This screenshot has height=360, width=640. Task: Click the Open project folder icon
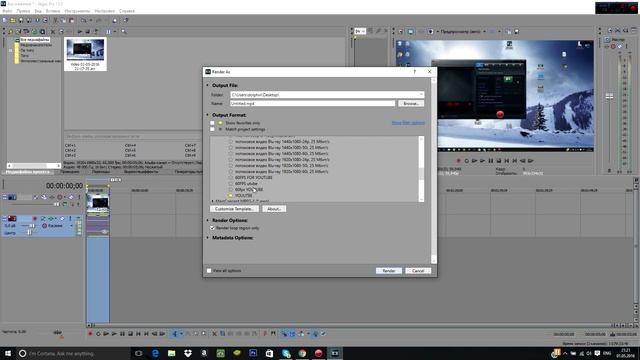13,20
